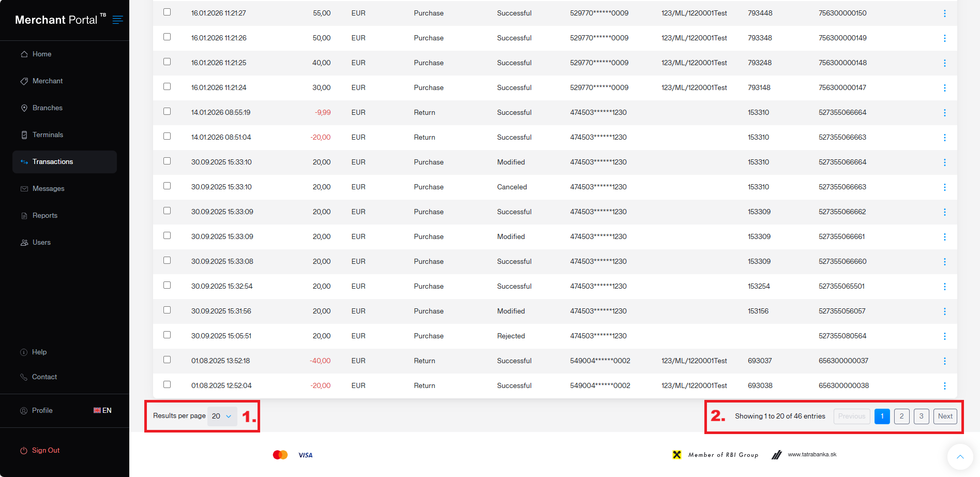The height and width of the screenshot is (477, 980).
Task: Open row actions for the -9,99 Return
Action: tap(944, 113)
